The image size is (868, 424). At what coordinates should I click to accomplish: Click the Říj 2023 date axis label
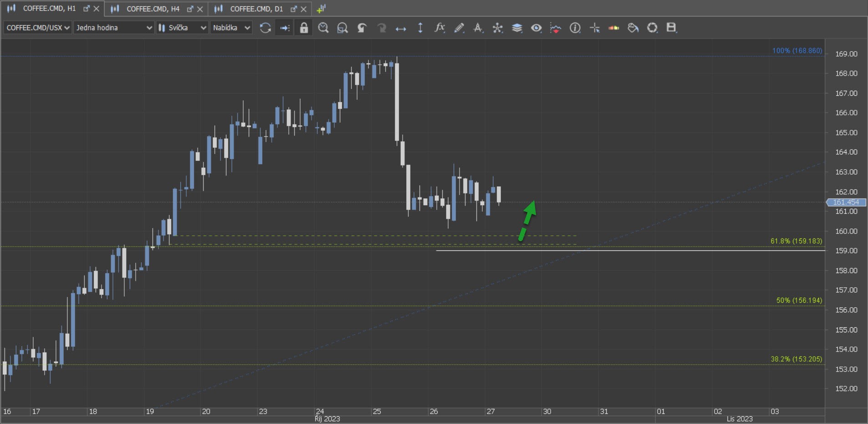(x=327, y=419)
